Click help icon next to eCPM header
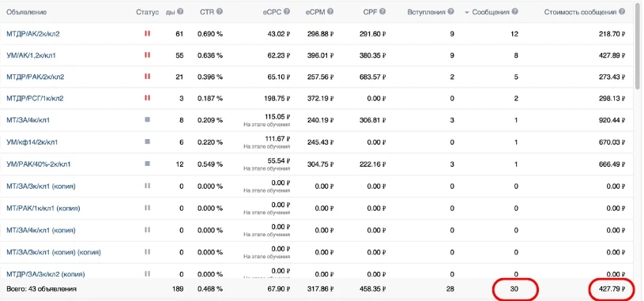This screenshot has width=644, height=301. pos(330,12)
